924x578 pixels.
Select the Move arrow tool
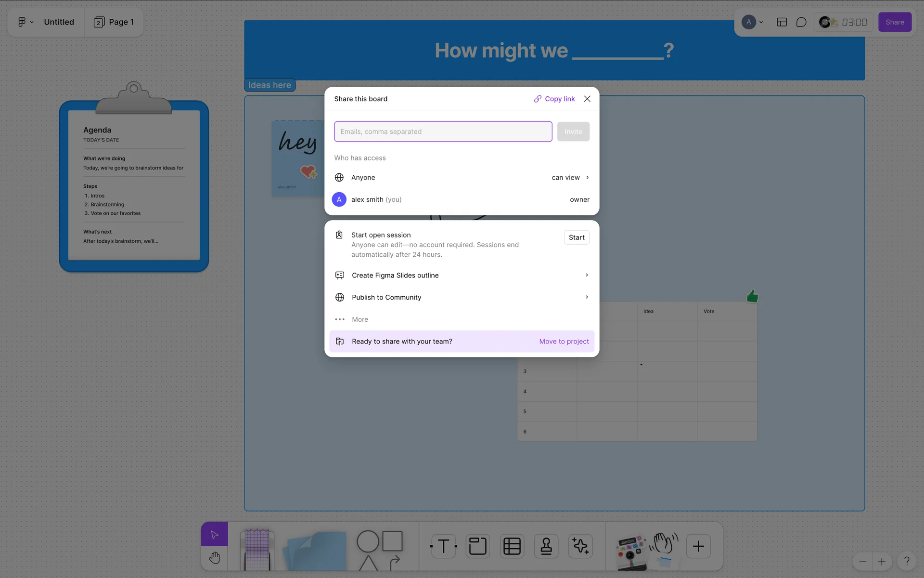pyautogui.click(x=215, y=535)
